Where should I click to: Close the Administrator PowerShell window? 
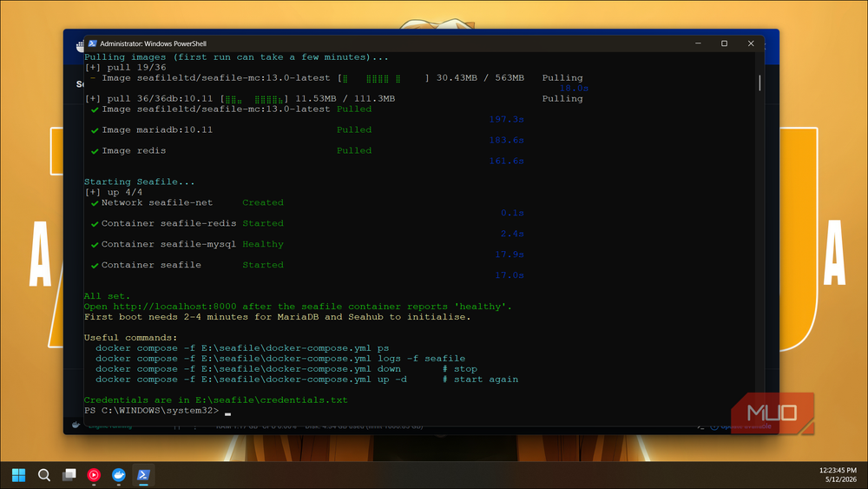[x=751, y=43]
